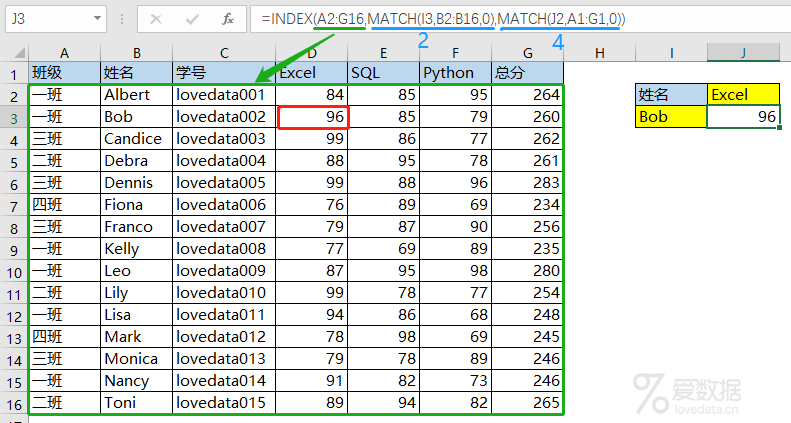Select column A header

[64, 53]
